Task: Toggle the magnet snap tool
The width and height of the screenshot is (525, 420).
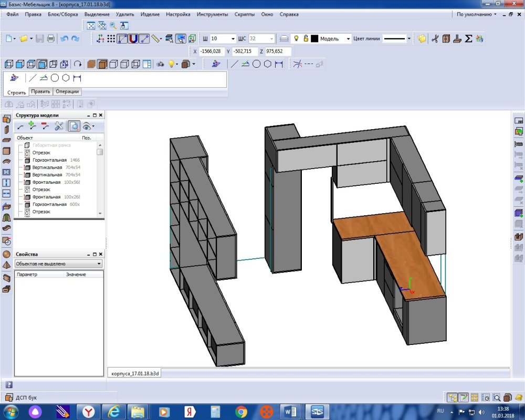Action: click(x=133, y=39)
